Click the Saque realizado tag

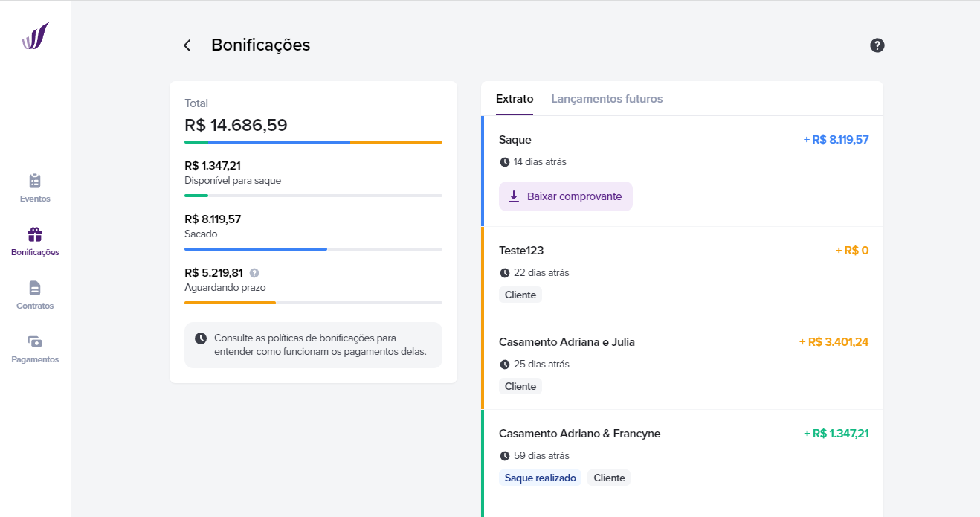click(541, 478)
